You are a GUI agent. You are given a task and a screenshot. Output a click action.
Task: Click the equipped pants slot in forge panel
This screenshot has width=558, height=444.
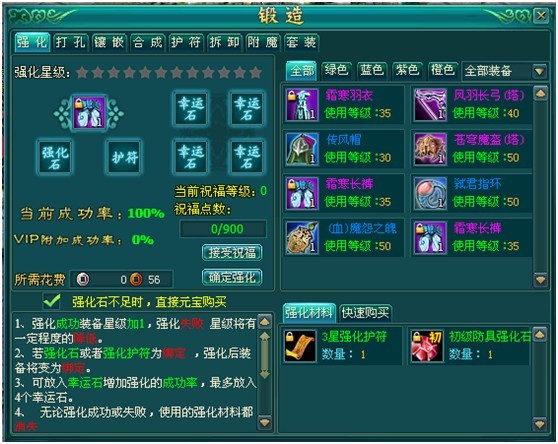pos(89,113)
